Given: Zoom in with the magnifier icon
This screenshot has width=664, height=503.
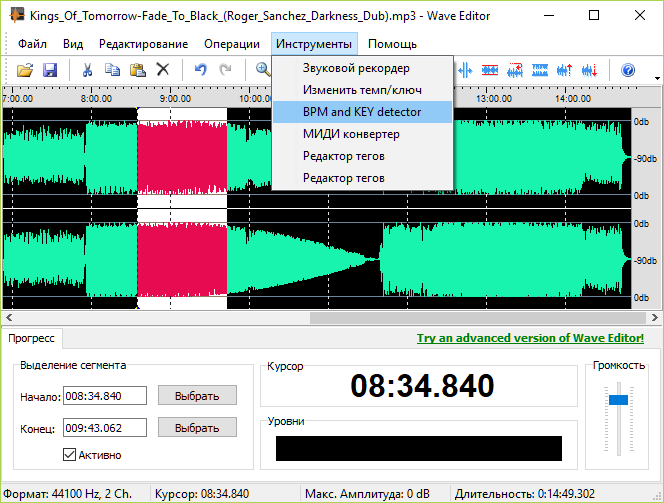Looking at the screenshot, I should (x=263, y=69).
